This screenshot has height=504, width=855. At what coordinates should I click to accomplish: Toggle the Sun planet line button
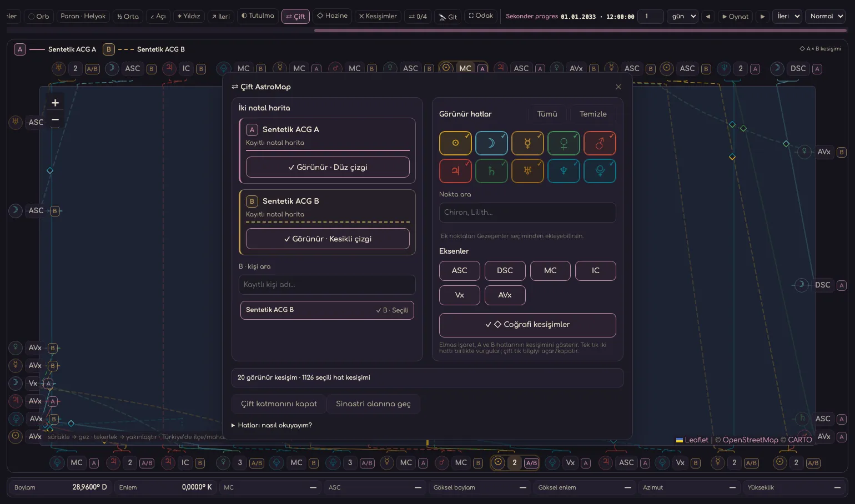455,143
